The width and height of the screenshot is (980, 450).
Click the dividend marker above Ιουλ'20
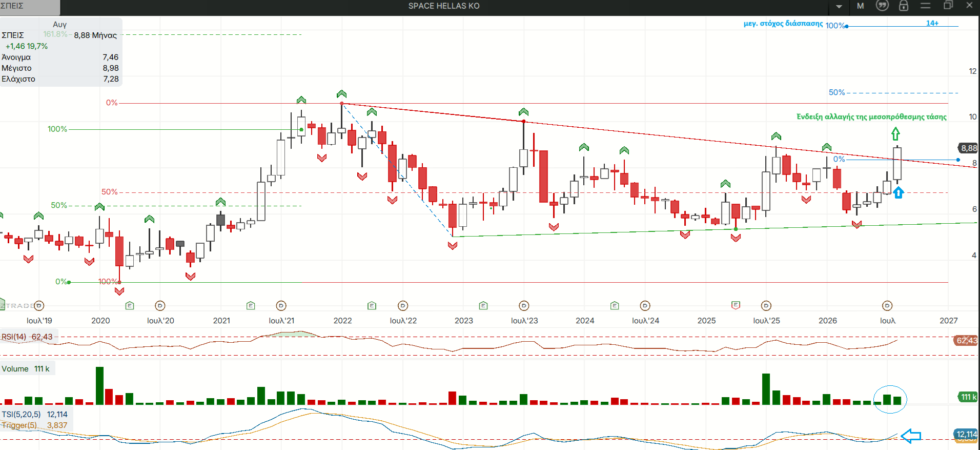pos(160,306)
